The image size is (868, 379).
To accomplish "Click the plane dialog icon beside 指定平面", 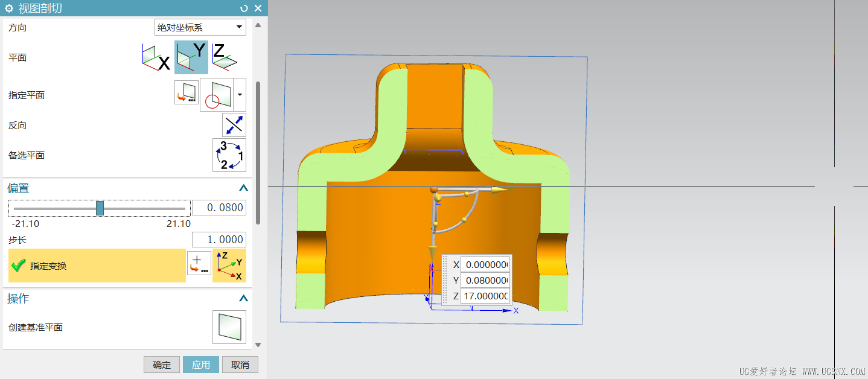I will [x=187, y=93].
